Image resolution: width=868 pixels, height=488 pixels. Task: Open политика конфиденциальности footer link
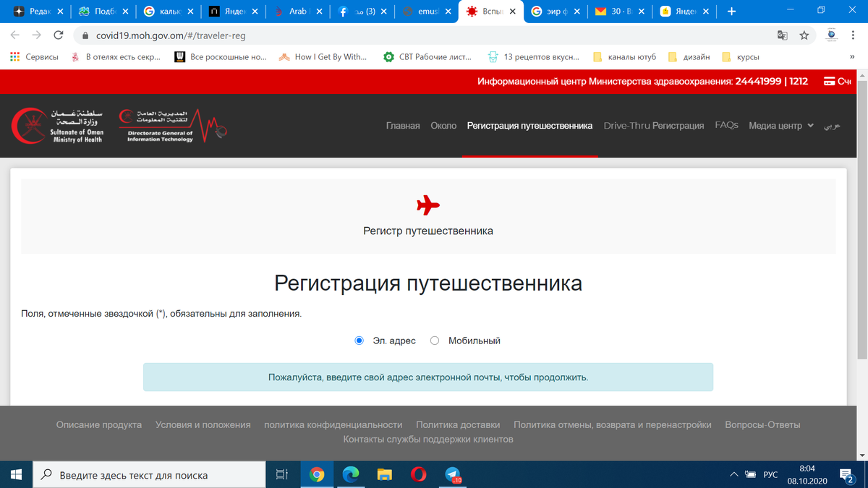coord(333,425)
